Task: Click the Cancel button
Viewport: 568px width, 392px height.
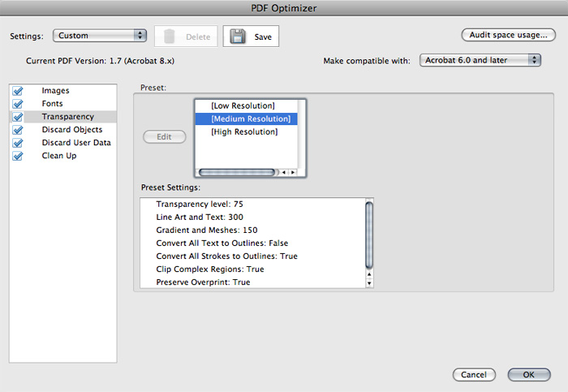Action: pyautogui.click(x=473, y=375)
